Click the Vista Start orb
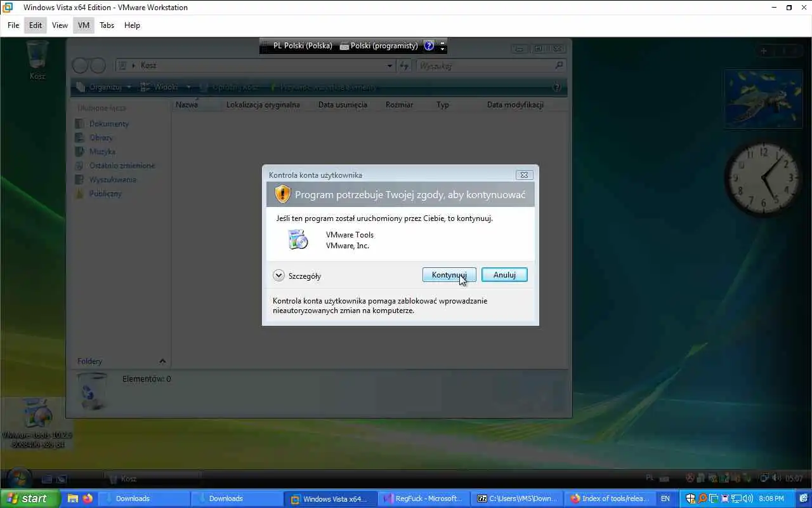The width and height of the screenshot is (812, 508). 18,478
